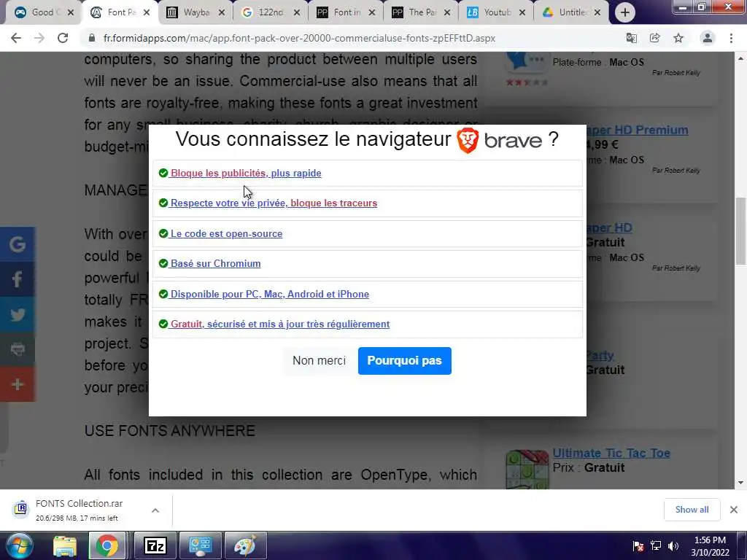Screen dimensions: 747x560
Task: Open link Basé sur Chromium
Action: (x=215, y=263)
